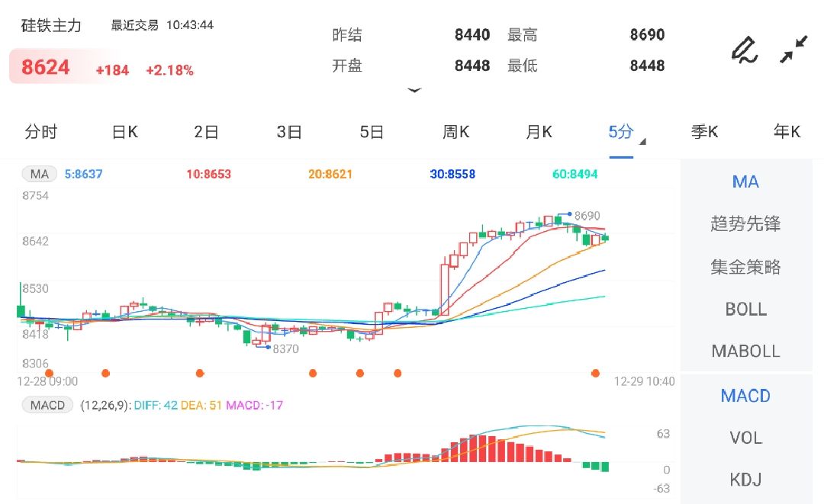Select the MACD sub-indicator in the side panel
824x504 pixels.
coord(745,395)
